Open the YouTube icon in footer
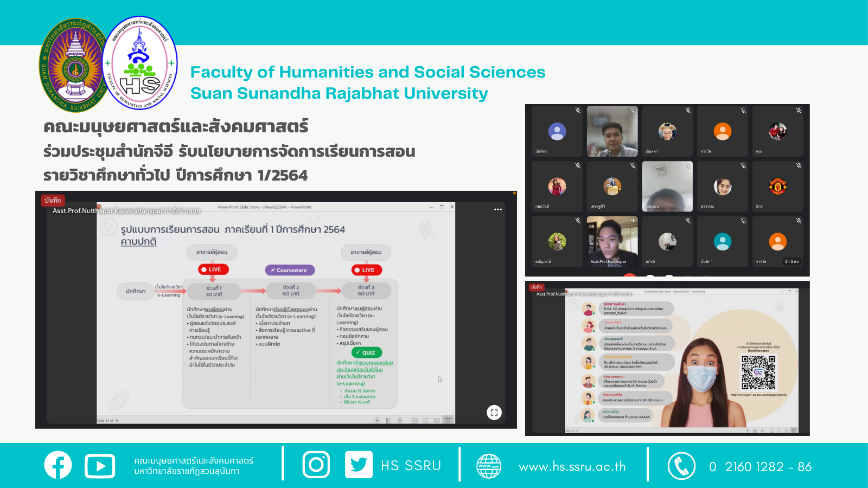Image resolution: width=868 pixels, height=488 pixels. coord(100,466)
